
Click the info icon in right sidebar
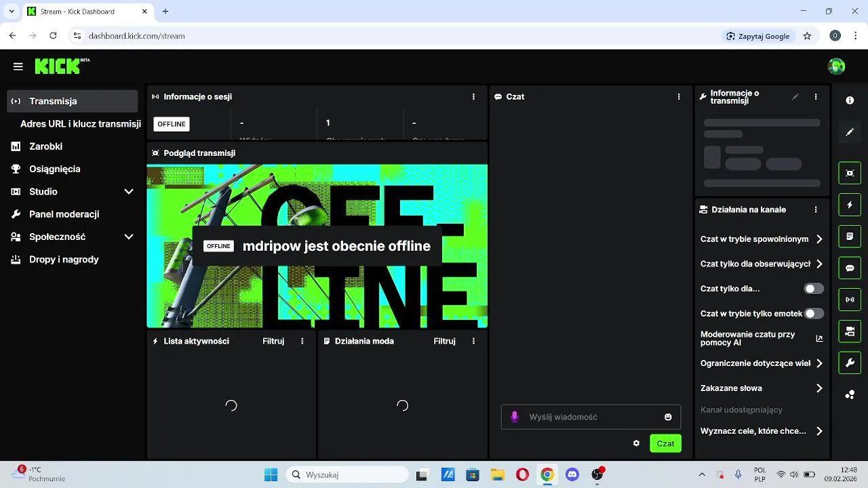point(850,100)
